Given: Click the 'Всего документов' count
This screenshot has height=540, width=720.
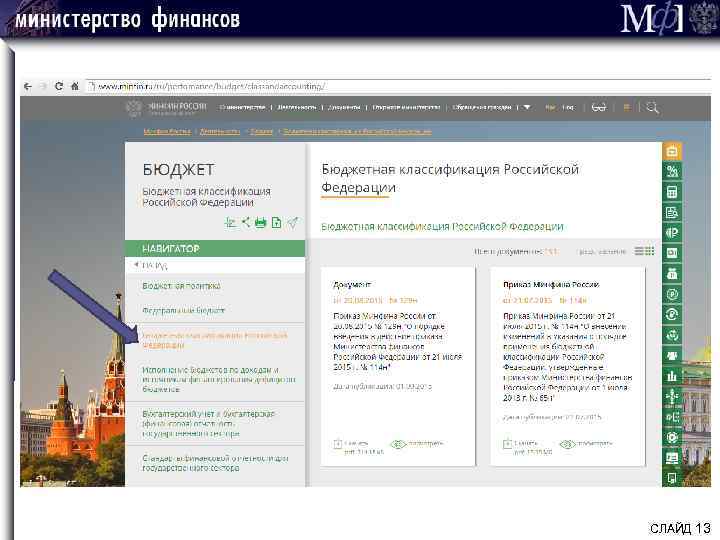Looking at the screenshot, I should tap(516, 252).
